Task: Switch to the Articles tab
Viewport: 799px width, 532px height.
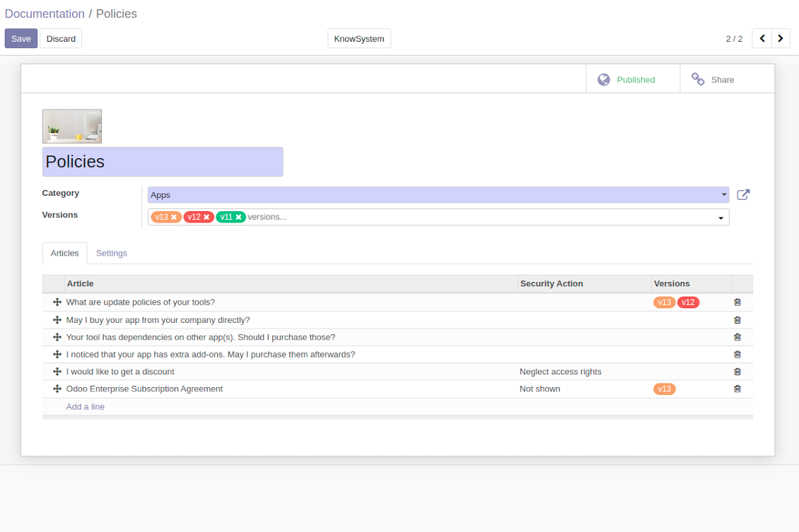Action: pyautogui.click(x=65, y=254)
